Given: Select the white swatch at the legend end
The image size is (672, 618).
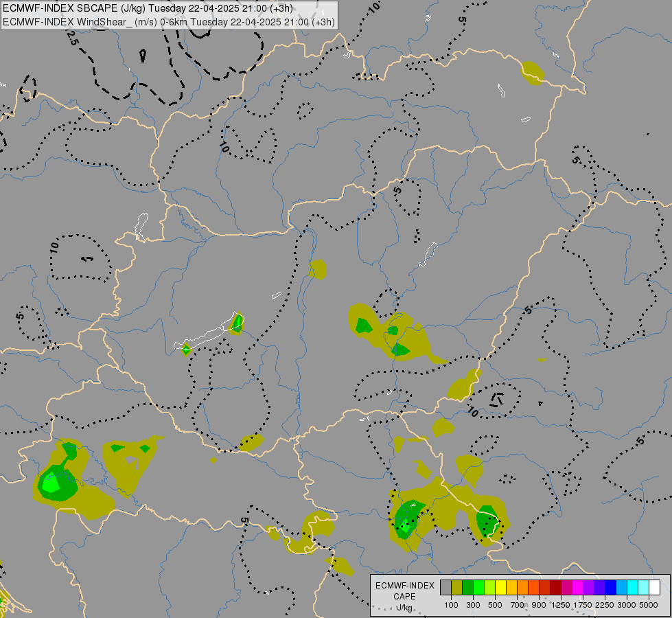Looking at the screenshot, I should 654,587.
